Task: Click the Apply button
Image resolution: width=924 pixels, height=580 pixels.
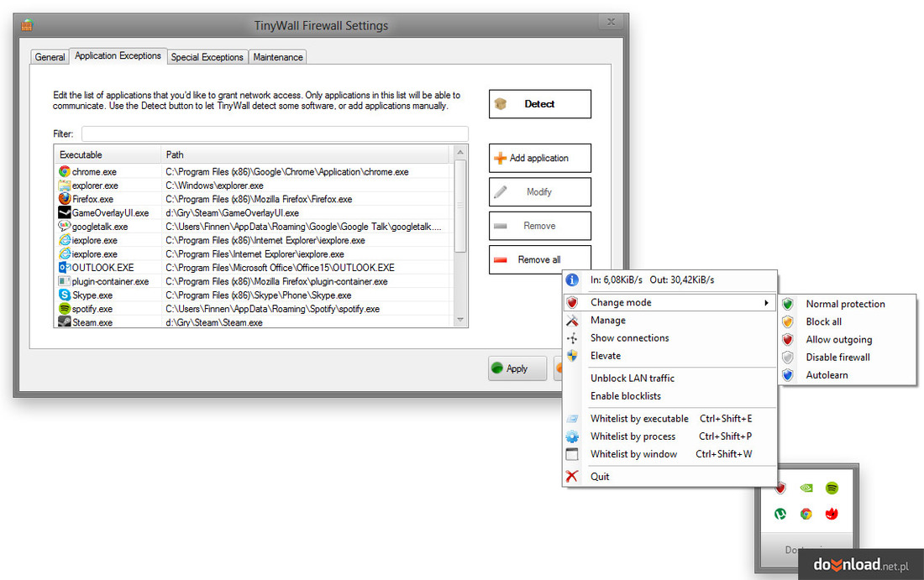Action: (517, 368)
